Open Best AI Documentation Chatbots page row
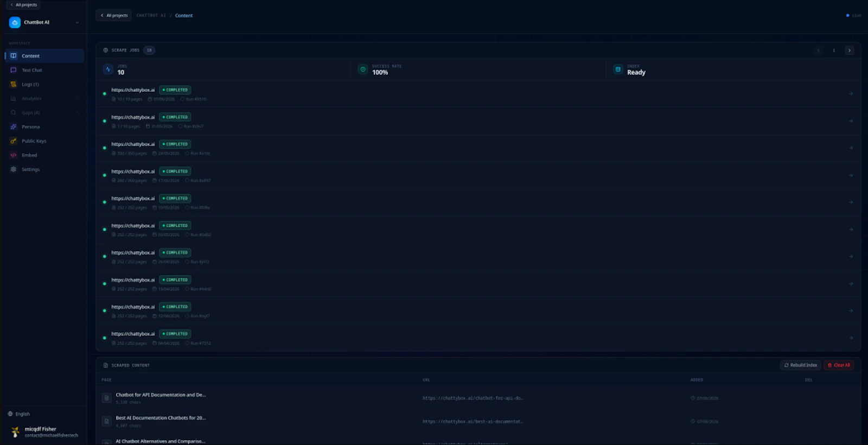This screenshot has width=868, height=445. (478, 421)
